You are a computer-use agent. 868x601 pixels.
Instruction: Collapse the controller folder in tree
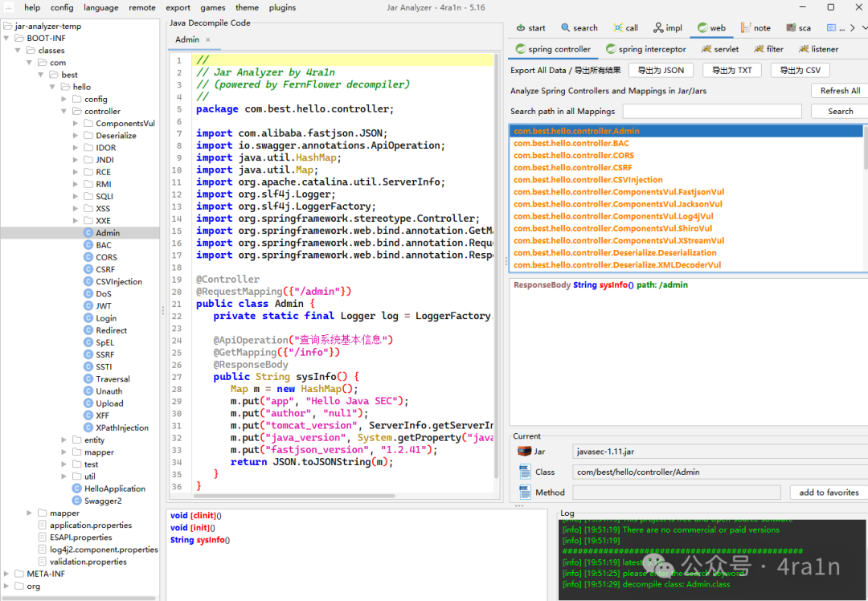[65, 111]
